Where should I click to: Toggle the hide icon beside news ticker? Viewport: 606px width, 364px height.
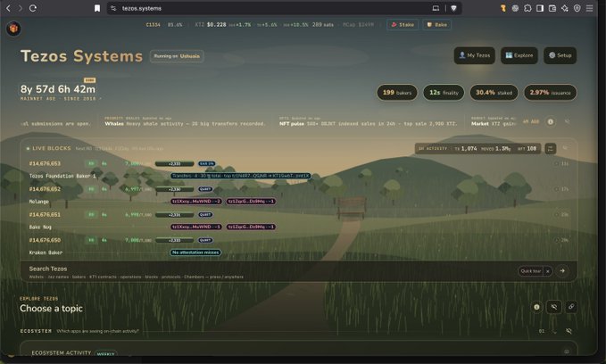(567, 121)
